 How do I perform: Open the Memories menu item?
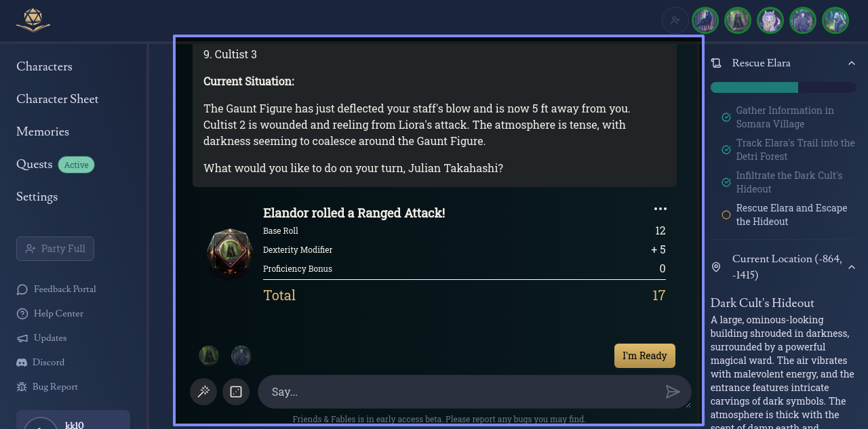pos(43,131)
